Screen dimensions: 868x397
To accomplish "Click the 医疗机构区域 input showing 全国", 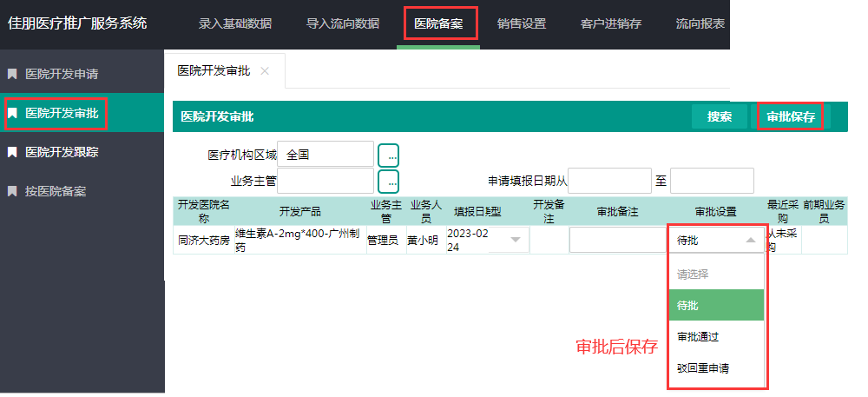I will pyautogui.click(x=325, y=155).
